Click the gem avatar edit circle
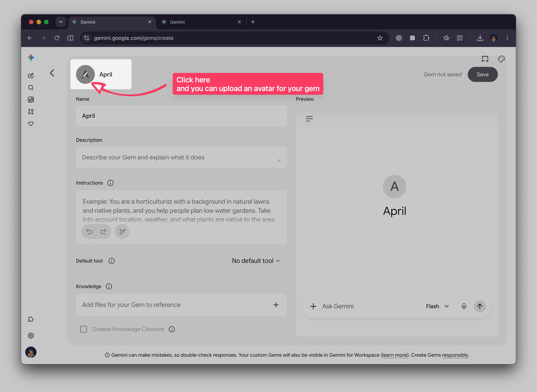Viewport: 537px width, 392px height. [x=85, y=74]
